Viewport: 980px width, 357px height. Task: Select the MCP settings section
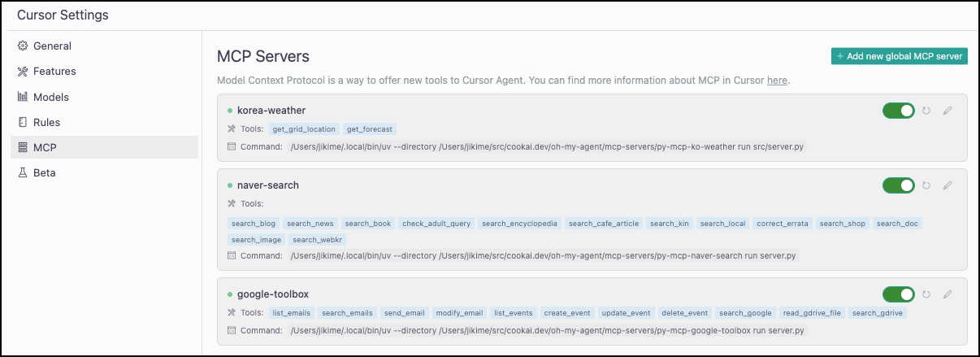pos(104,147)
